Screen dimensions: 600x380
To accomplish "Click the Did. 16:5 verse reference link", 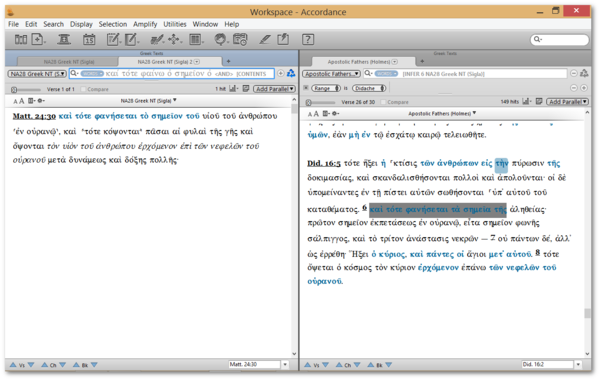I will point(324,163).
